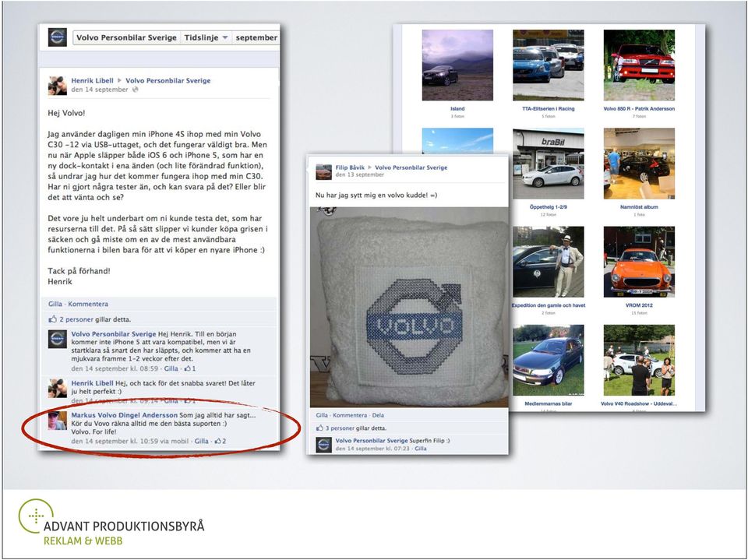
Task: Click Namnlöst album title link
Action: pos(639,207)
